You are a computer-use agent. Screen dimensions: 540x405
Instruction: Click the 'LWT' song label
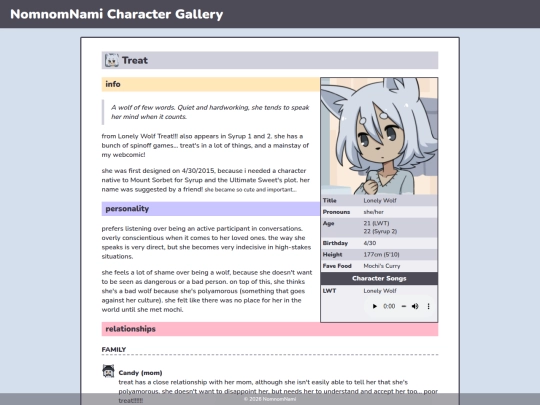click(329, 291)
